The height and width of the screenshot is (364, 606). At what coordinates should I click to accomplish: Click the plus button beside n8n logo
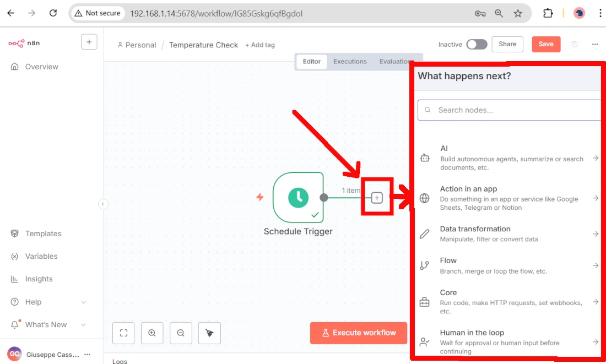coord(89,42)
